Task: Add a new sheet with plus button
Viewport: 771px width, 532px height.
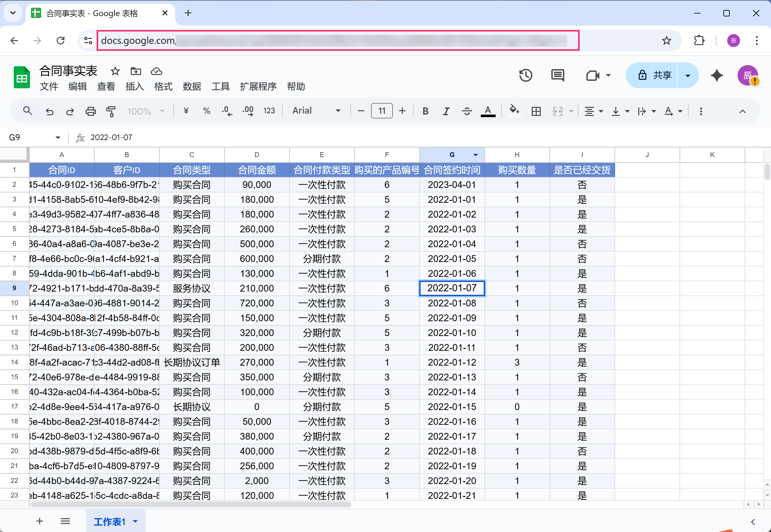Action: tap(40, 521)
